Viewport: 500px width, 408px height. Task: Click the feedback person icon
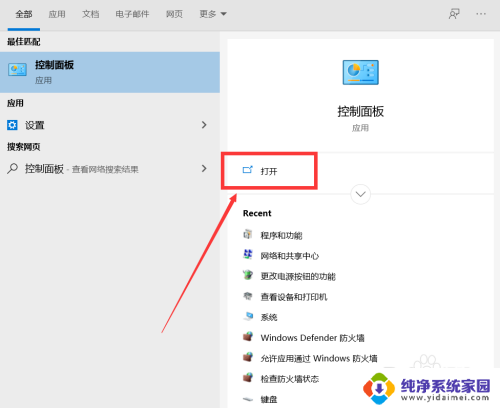[x=454, y=14]
